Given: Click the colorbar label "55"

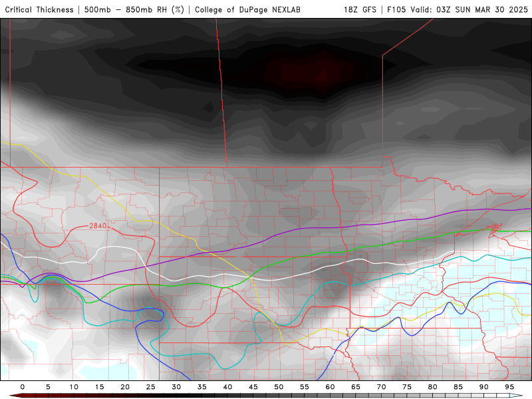Looking at the screenshot, I should pyautogui.click(x=305, y=387).
